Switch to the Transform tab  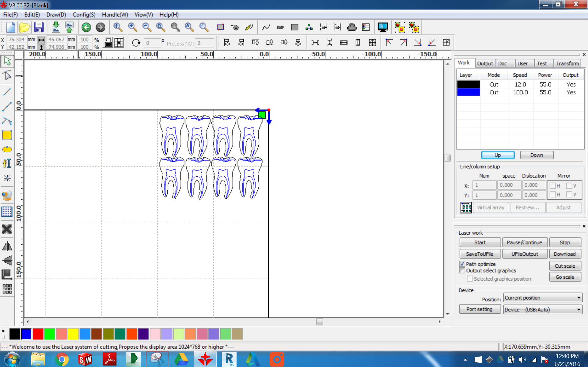tap(567, 63)
